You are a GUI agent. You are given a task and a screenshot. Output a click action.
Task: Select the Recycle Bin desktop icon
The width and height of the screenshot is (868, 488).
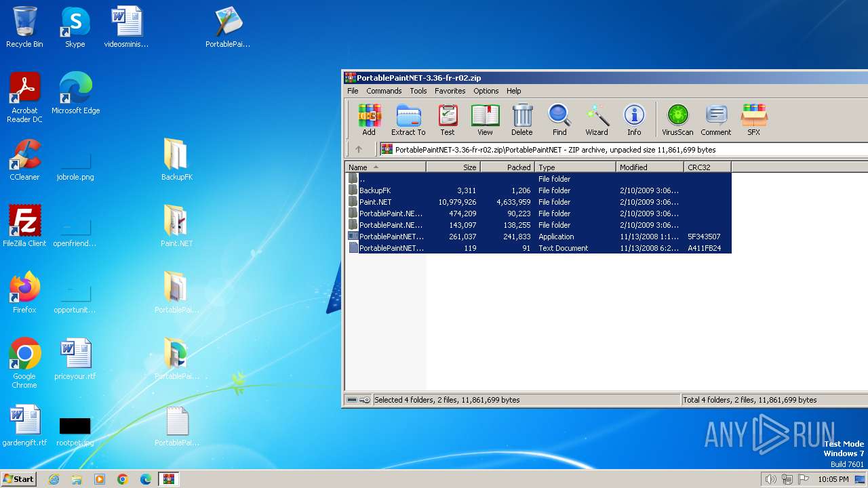[x=24, y=27]
